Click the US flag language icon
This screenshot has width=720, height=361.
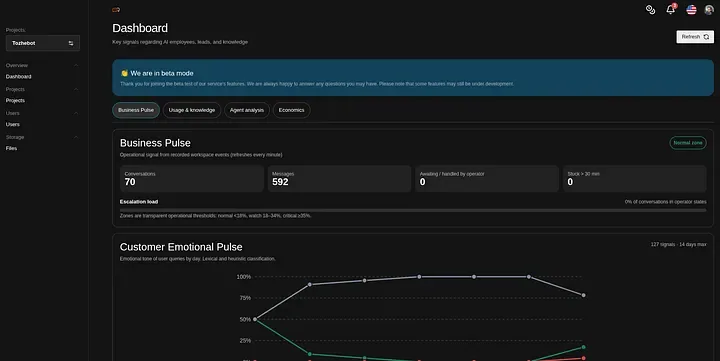click(691, 9)
